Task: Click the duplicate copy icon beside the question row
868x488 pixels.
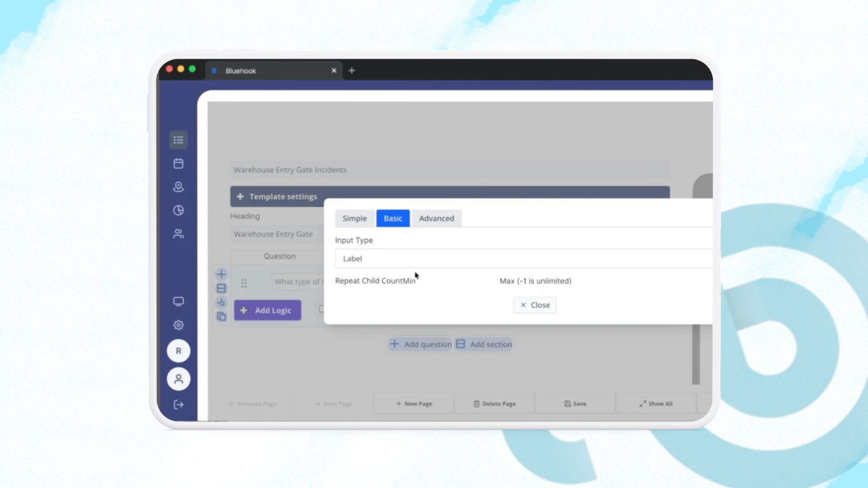Action: pyautogui.click(x=221, y=316)
